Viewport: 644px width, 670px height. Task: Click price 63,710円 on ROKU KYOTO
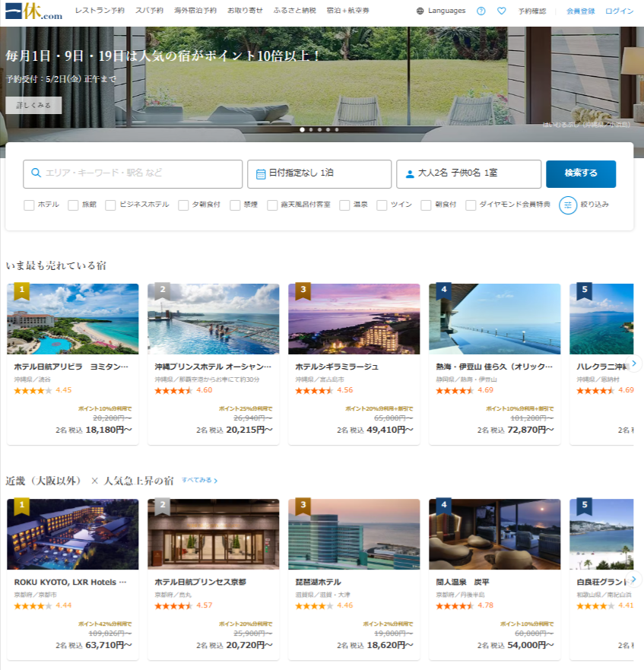[x=109, y=645]
